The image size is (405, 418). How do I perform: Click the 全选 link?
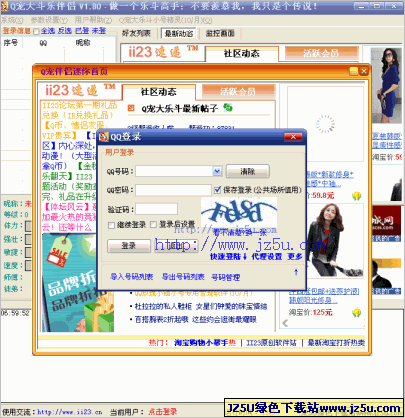click(48, 31)
